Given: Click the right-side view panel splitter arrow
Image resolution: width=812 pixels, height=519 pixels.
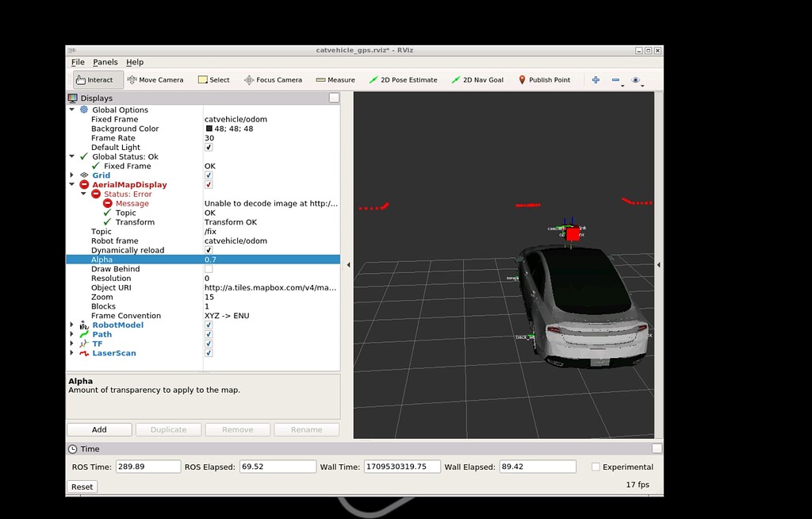Looking at the screenshot, I should pyautogui.click(x=659, y=265).
